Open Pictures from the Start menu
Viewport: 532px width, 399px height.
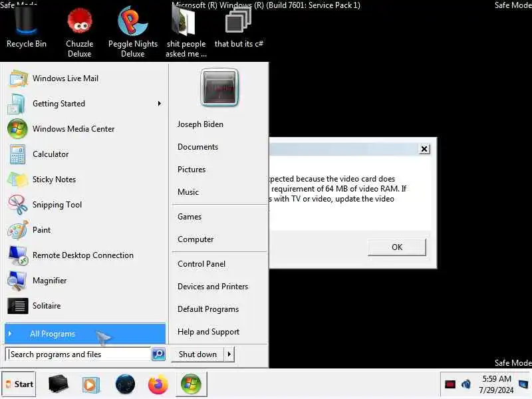(192, 170)
